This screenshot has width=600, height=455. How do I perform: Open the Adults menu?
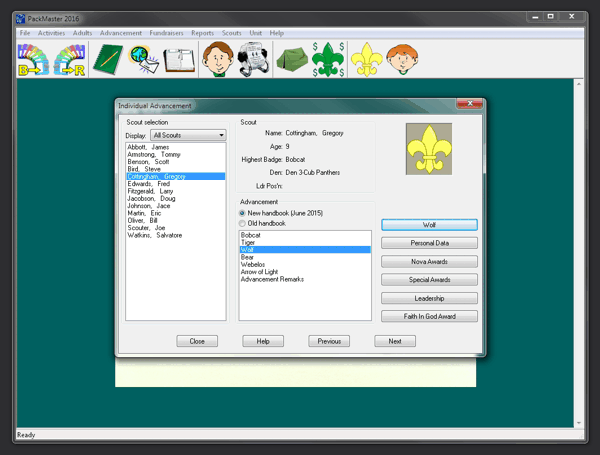[x=82, y=33]
